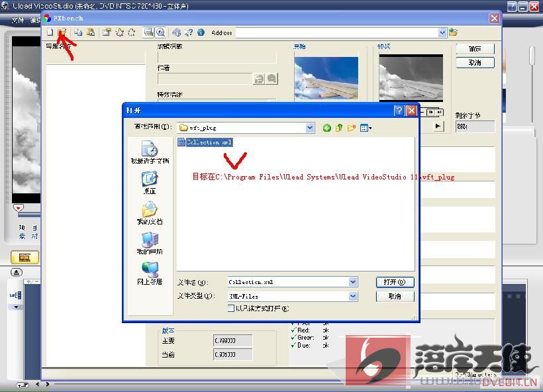Click the folder icon right of Address bar

pos(454,32)
